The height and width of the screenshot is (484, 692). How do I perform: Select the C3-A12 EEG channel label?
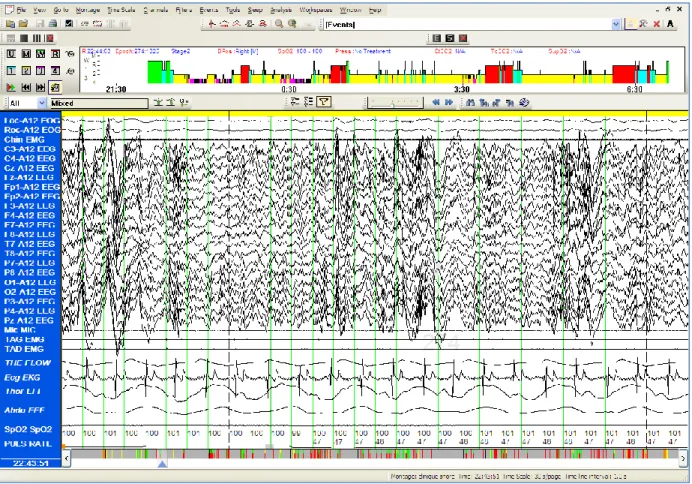pos(30,149)
